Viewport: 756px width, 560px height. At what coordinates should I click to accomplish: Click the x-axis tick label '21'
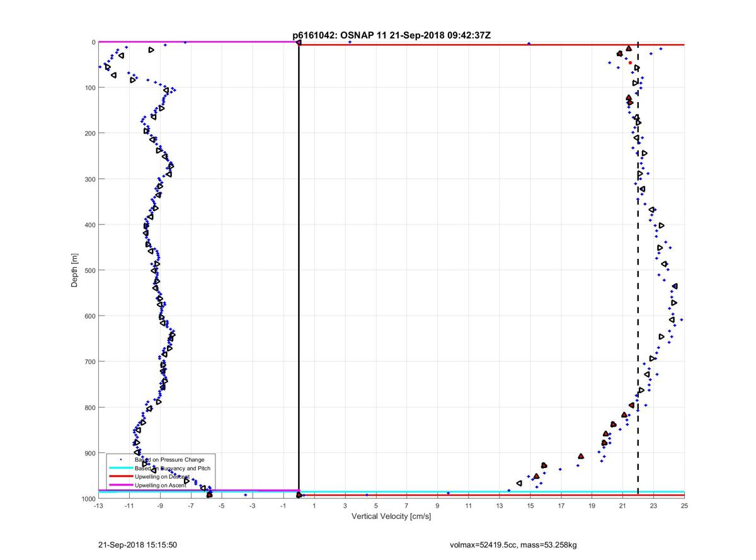(622, 505)
